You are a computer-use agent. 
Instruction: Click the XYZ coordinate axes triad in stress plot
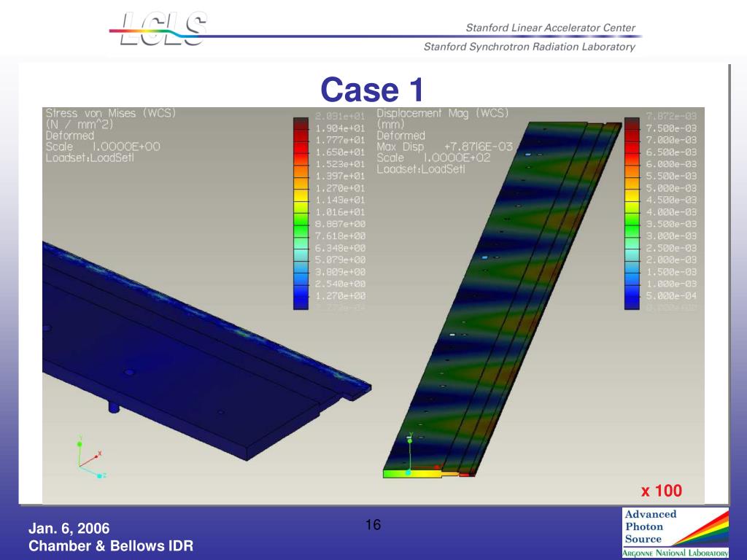point(91,456)
